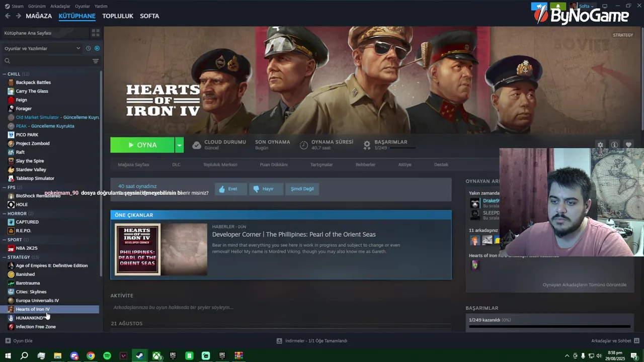Open the library grid view icon
The height and width of the screenshot is (362, 644).
96,33
